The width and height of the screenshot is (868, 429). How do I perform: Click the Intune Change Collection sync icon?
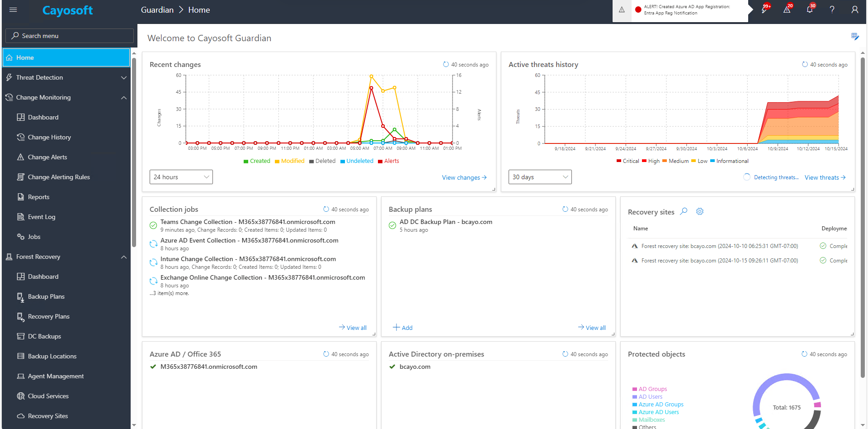153,262
